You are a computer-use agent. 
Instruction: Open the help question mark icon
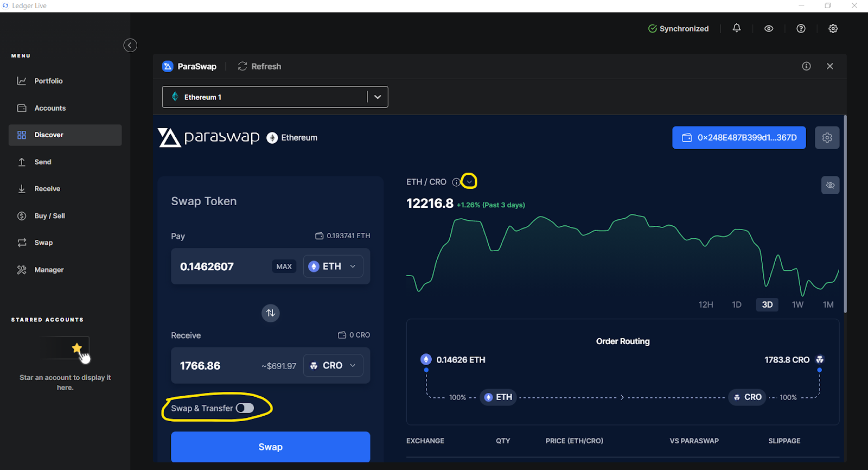tap(801, 29)
